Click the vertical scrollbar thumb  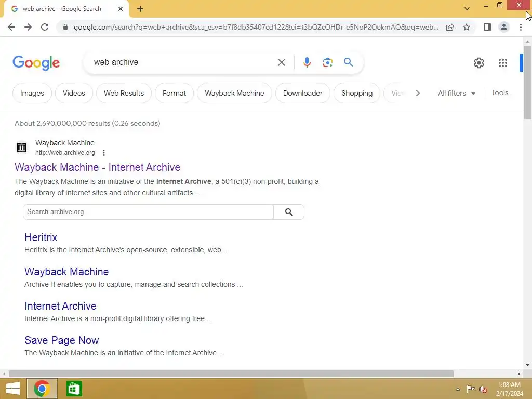tap(527, 83)
